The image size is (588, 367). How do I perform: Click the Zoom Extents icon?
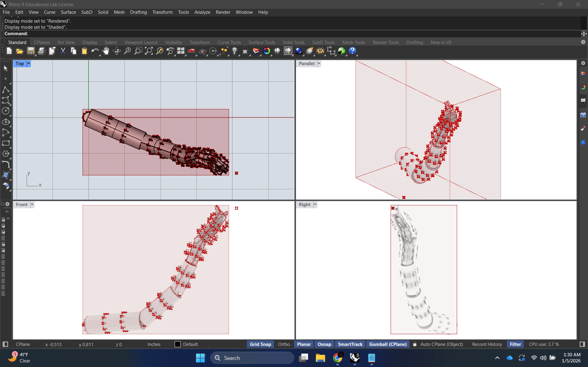coord(149,51)
